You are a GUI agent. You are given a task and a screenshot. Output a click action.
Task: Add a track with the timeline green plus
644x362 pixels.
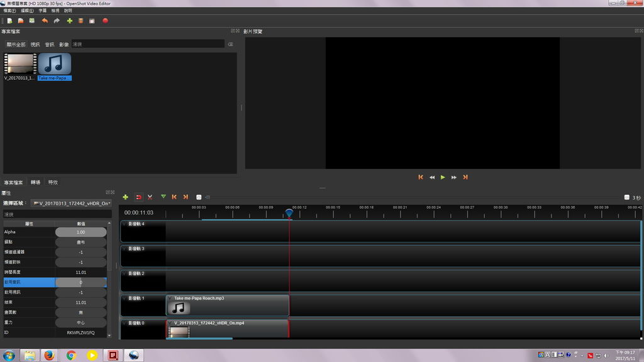click(x=125, y=197)
